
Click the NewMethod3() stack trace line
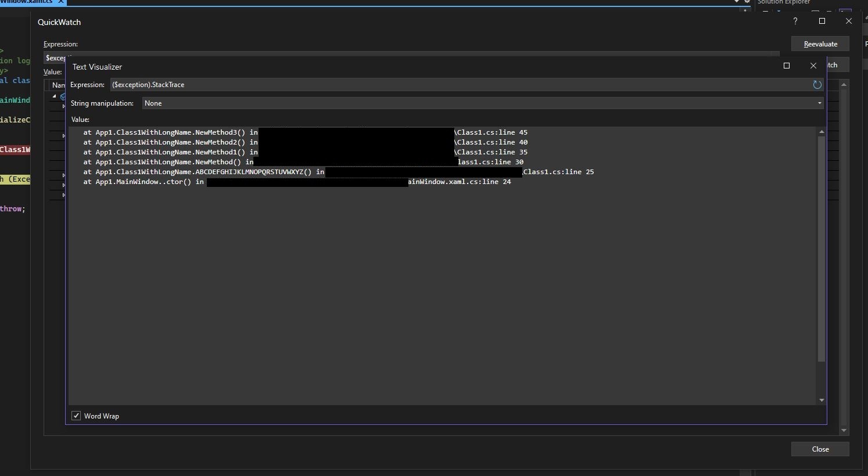coord(305,132)
